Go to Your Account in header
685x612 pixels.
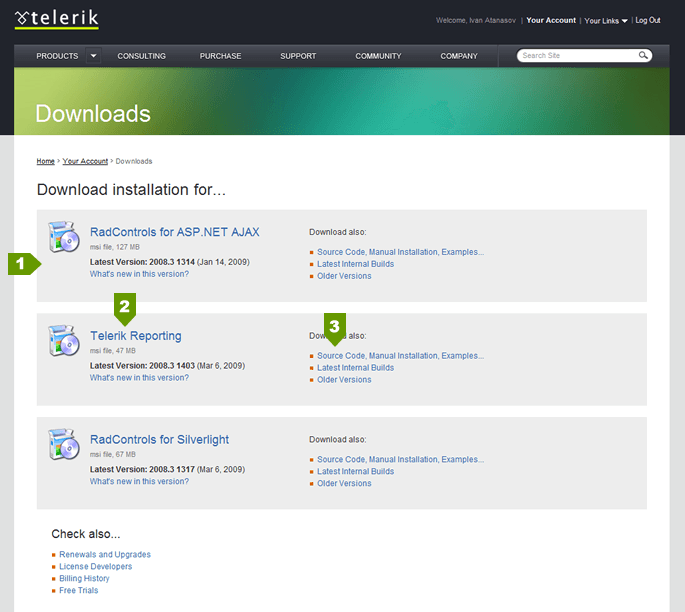(x=551, y=20)
